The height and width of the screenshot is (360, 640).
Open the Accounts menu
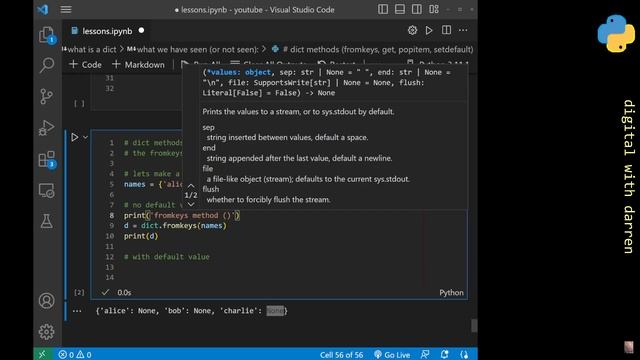coord(47,301)
